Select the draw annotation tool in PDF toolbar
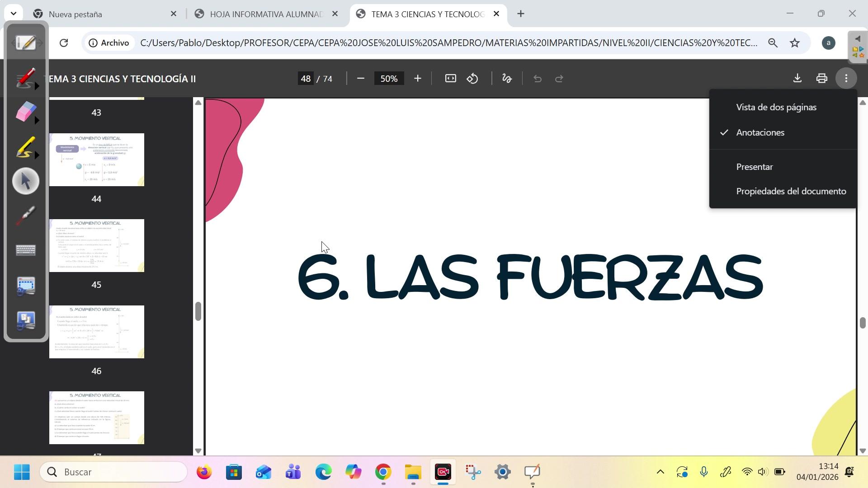The image size is (868, 488). pyautogui.click(x=507, y=79)
